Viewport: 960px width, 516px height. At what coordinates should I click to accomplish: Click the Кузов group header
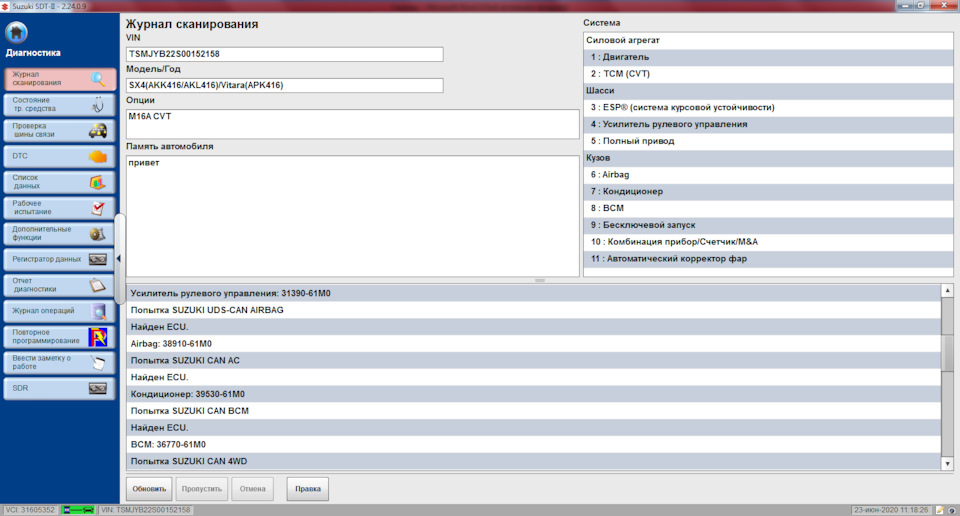(x=768, y=158)
